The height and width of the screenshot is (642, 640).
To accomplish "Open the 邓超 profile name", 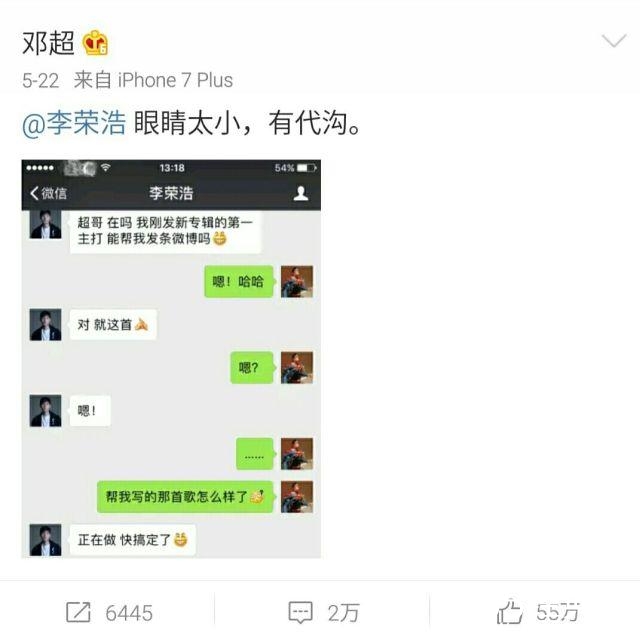I will click(48, 43).
